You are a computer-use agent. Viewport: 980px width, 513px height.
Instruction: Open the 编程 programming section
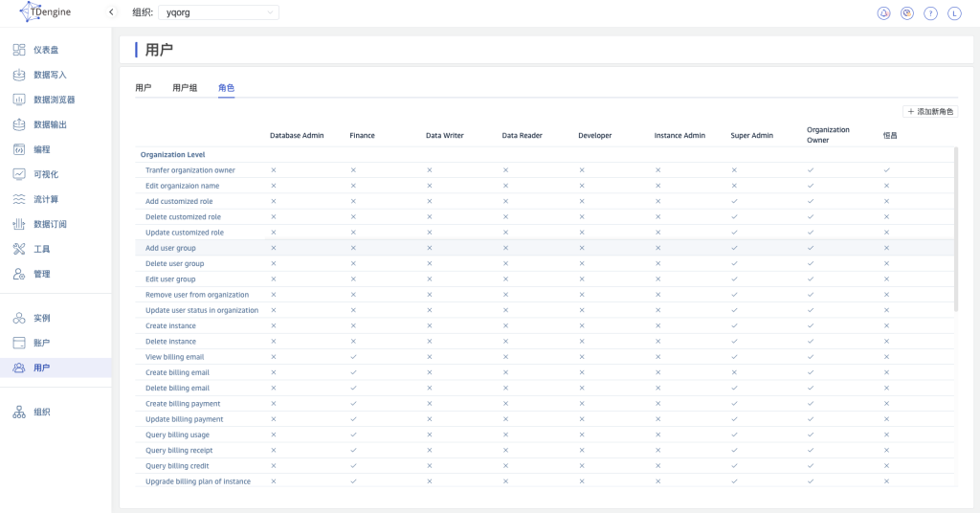pyautogui.click(x=42, y=149)
